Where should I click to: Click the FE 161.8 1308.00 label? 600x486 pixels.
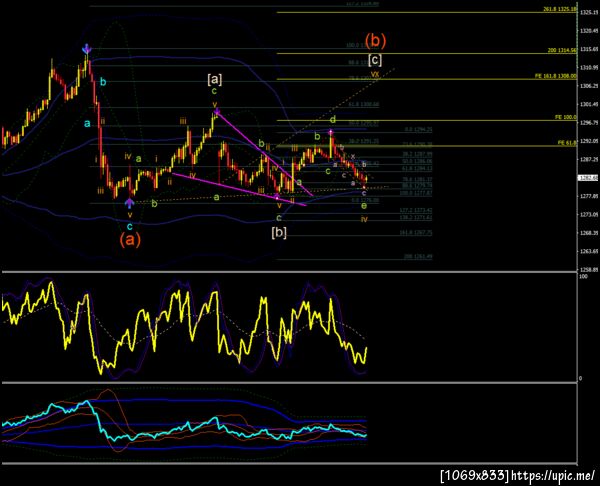click(556, 76)
